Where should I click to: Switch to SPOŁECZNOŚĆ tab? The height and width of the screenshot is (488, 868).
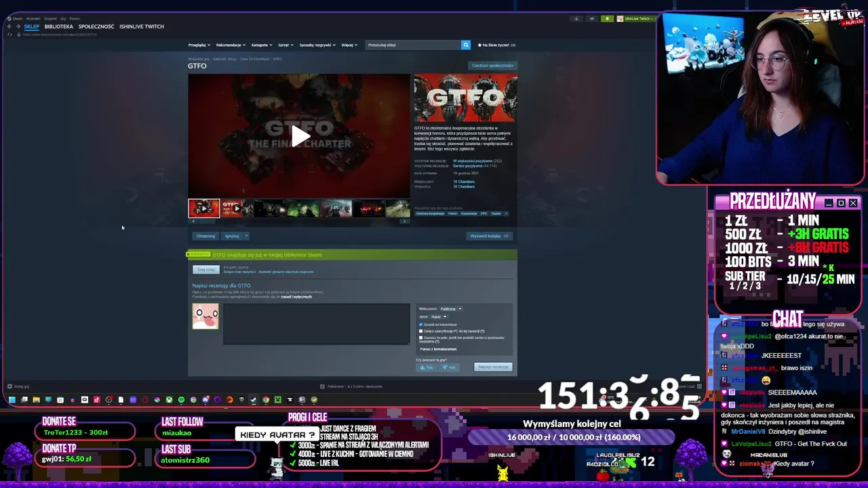point(96,26)
